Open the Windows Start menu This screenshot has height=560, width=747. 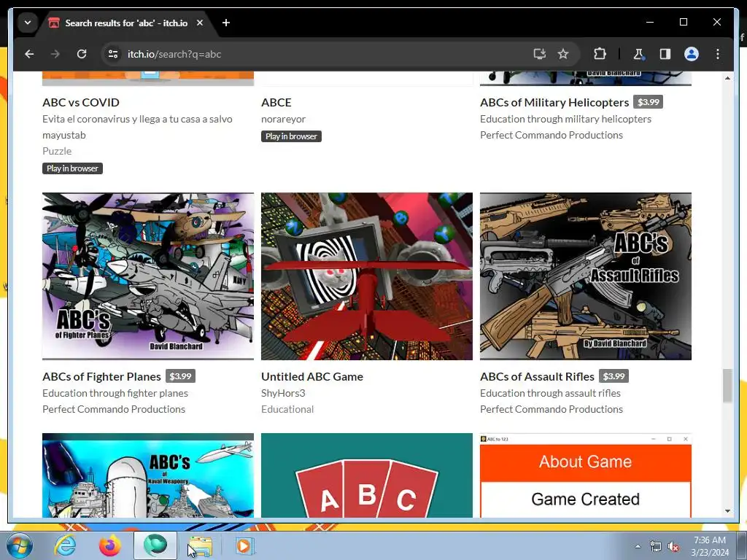tap(19, 545)
